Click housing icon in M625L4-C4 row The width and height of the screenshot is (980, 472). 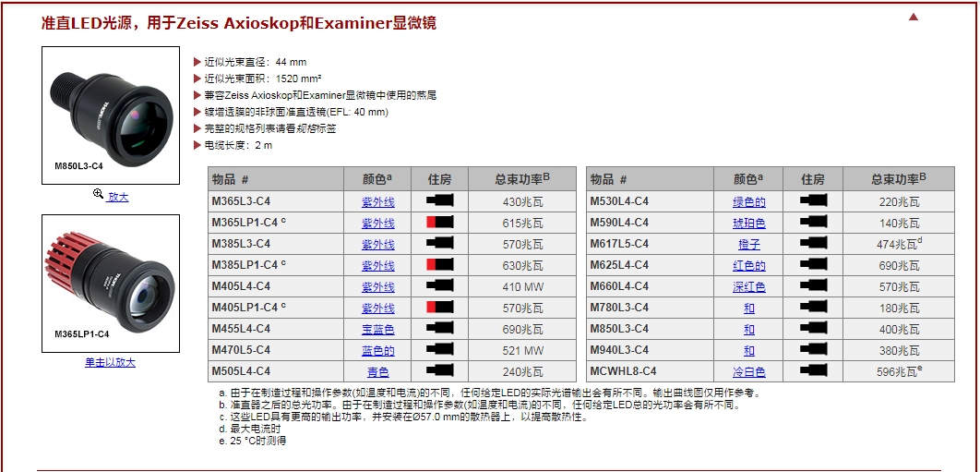coord(813,265)
